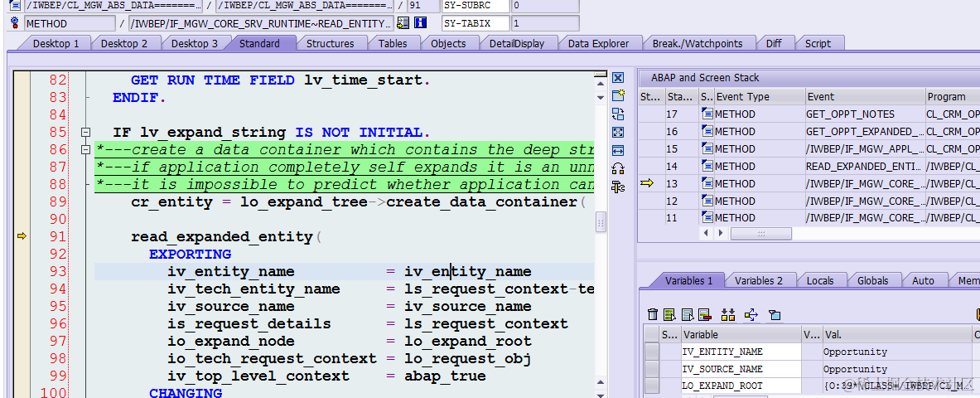This screenshot has width=980, height=398.
Task: Click the Val. column header
Action: tap(896, 334)
